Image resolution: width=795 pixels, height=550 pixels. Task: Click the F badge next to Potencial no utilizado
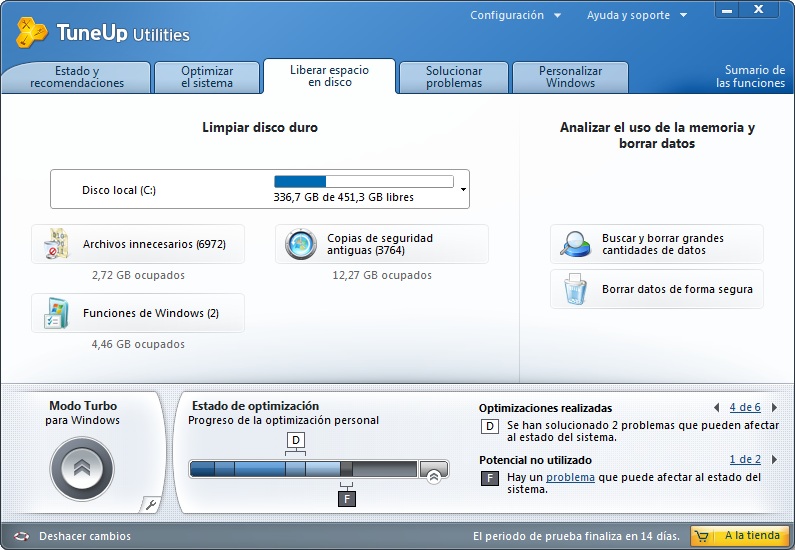(x=490, y=478)
